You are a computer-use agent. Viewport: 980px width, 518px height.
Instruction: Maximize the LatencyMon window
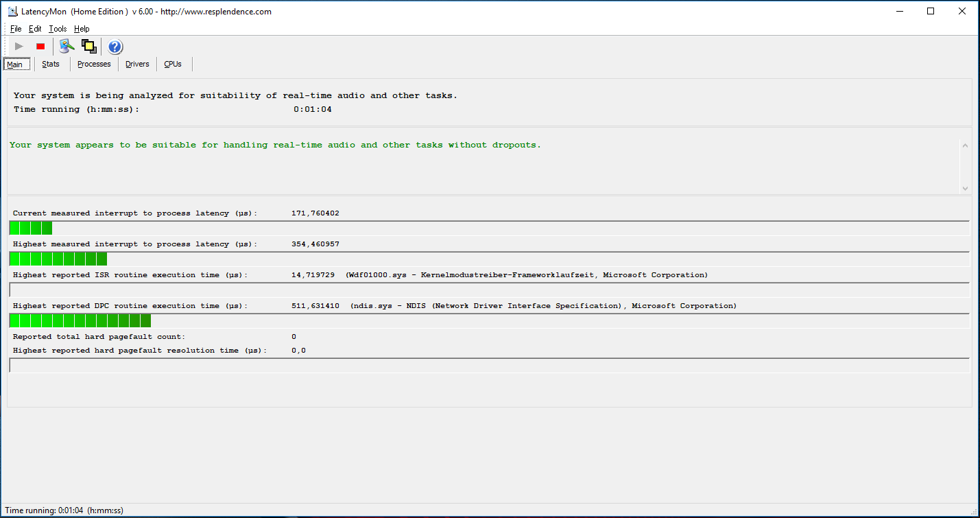tap(931, 11)
